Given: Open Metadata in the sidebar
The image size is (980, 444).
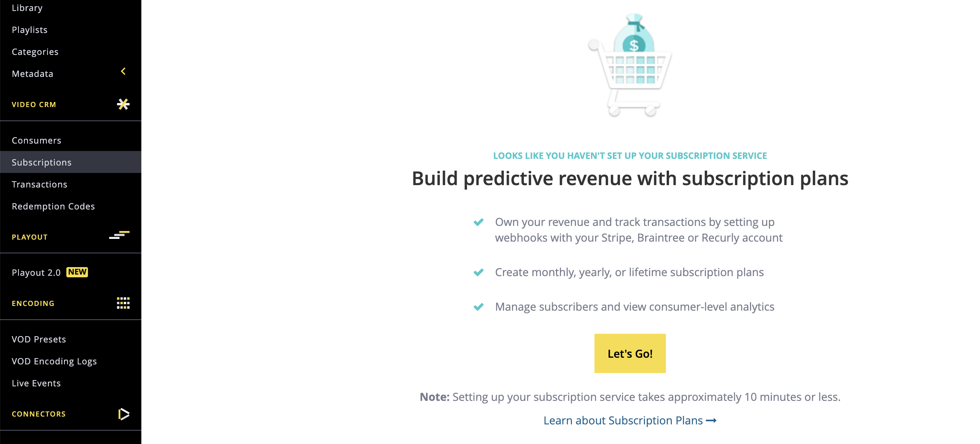Looking at the screenshot, I should [x=33, y=74].
